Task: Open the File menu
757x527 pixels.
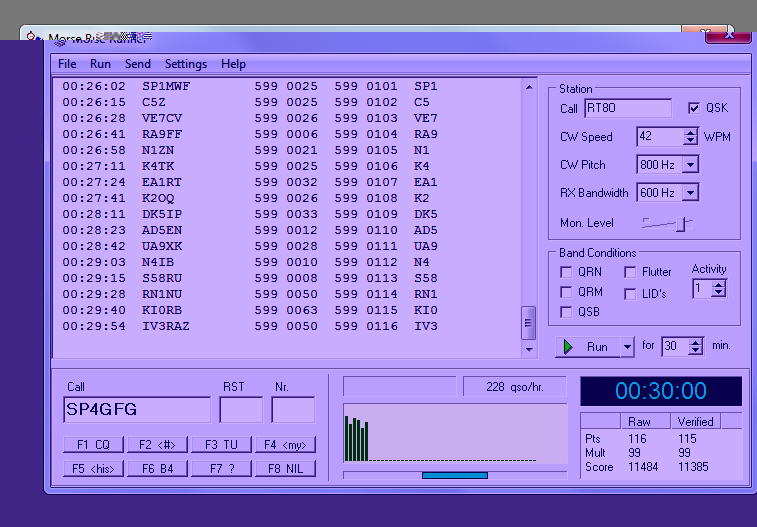Action: coord(67,64)
